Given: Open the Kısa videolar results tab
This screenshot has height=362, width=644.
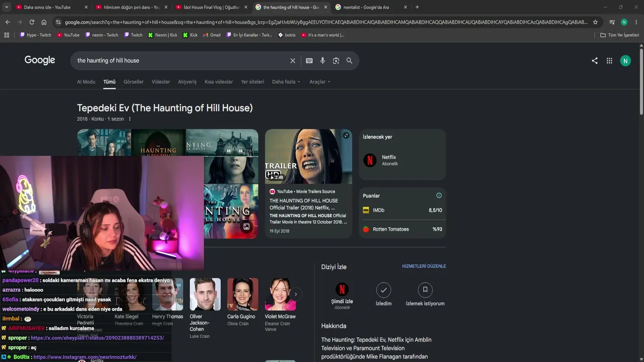Looking at the screenshot, I should (219, 82).
